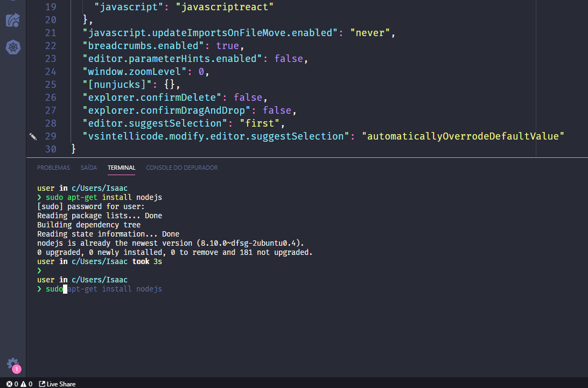Click the "window.zoomLevel" setting key
The width and height of the screenshot is (588, 388).
134,72
